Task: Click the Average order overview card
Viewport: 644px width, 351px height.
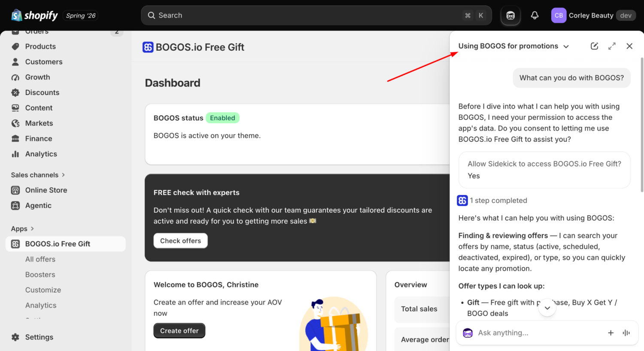Action: click(422, 339)
